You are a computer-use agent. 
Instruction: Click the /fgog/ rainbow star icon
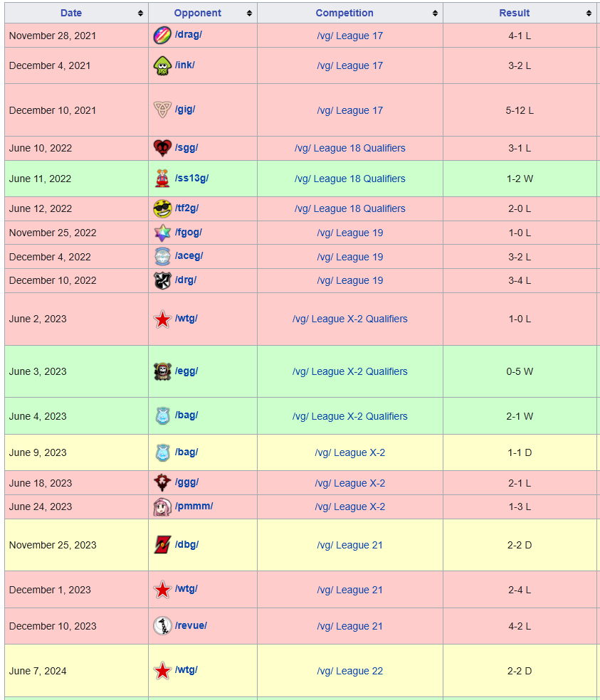162,233
